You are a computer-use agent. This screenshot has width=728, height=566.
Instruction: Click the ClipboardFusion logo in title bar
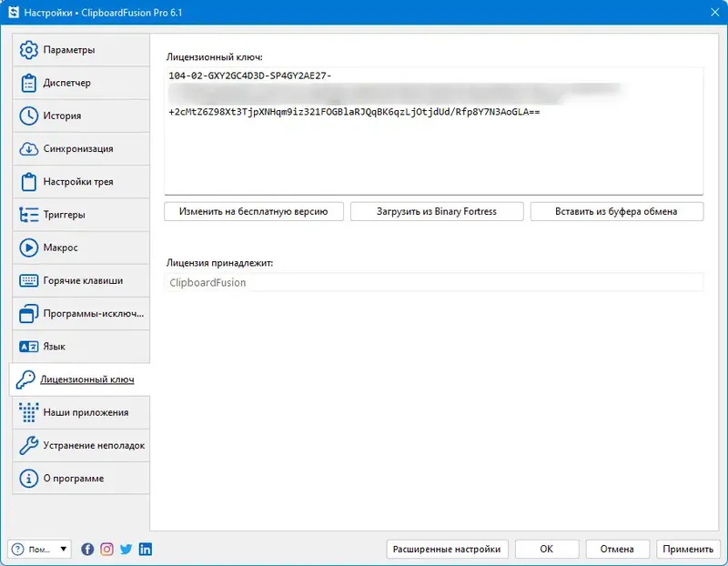tap(14, 12)
